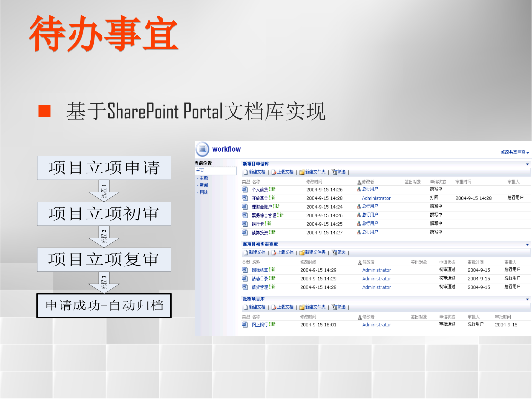Click the 上载文档 icon in 新项目申请库 toolbar
The image size is (532, 399).
click(x=274, y=172)
